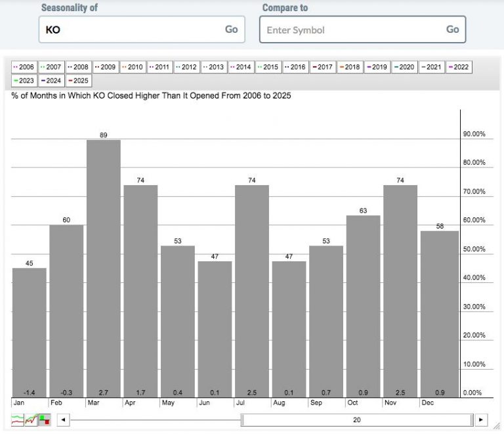Toggle the 2010 year series
504x434 pixels.
pyautogui.click(x=133, y=67)
